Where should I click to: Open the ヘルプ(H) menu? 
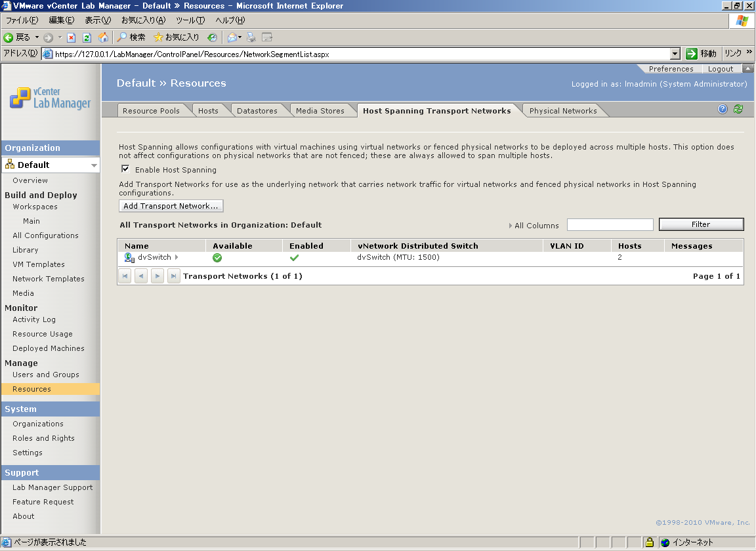tap(230, 20)
